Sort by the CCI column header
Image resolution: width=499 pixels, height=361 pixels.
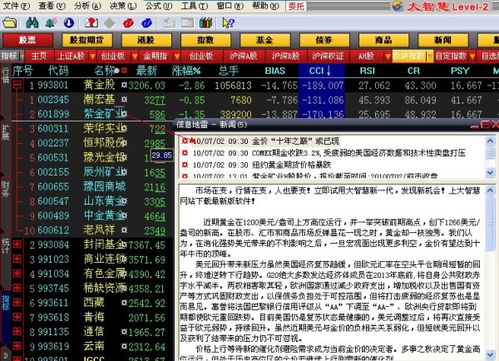click(x=320, y=71)
